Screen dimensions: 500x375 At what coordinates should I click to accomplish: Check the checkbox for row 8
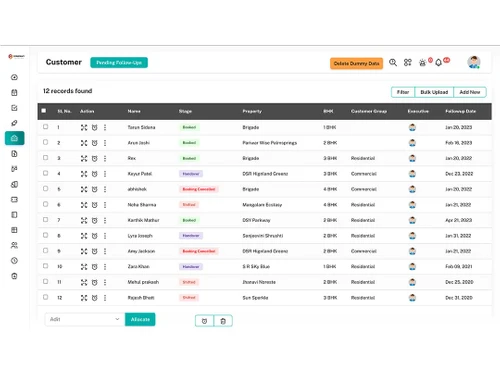click(x=45, y=235)
